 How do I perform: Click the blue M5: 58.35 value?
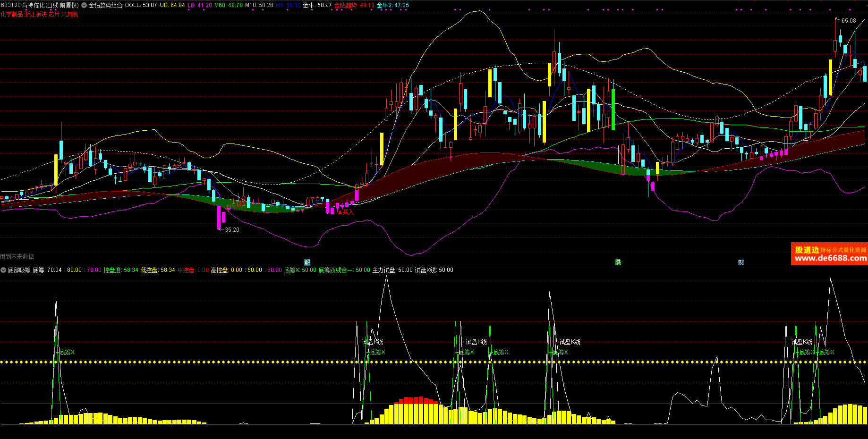point(288,5)
